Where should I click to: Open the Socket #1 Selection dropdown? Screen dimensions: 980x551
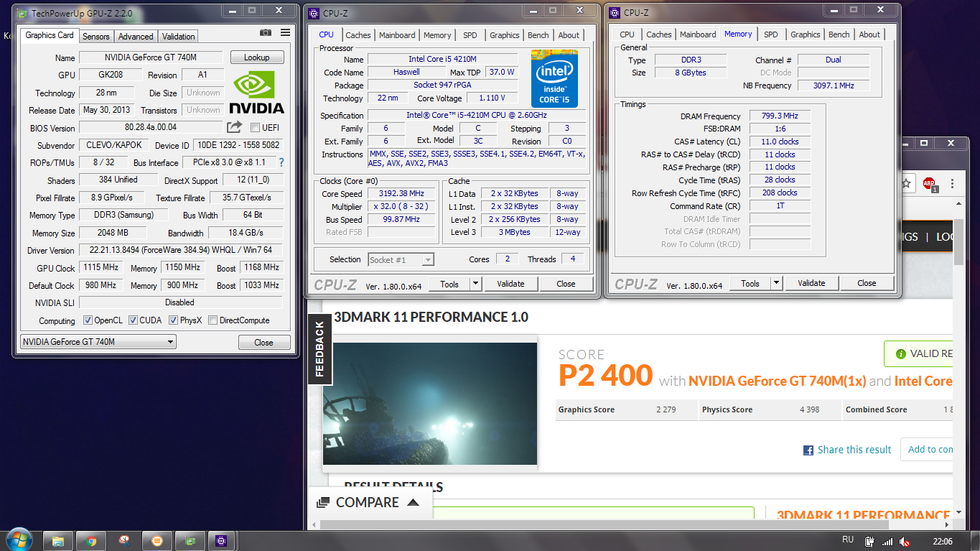[x=401, y=260]
